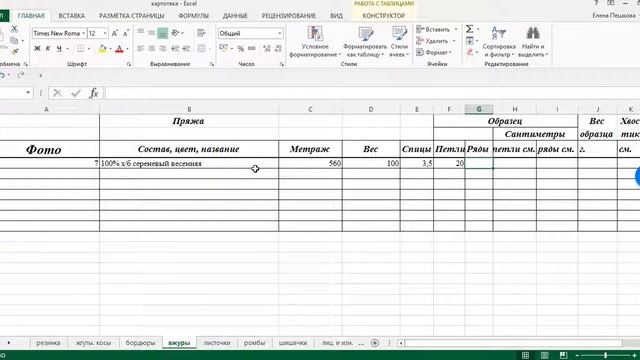Click the Cut scissors icon
Screen dimensions: 640x360
(14, 29)
